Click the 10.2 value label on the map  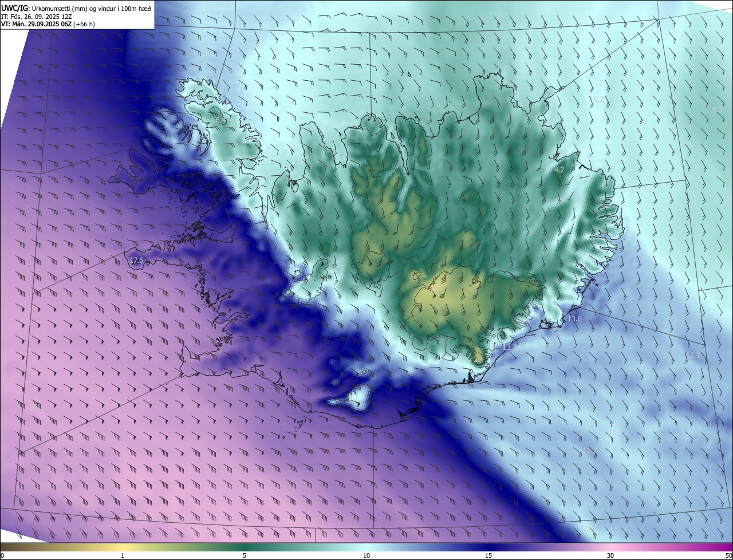[x=597, y=100]
